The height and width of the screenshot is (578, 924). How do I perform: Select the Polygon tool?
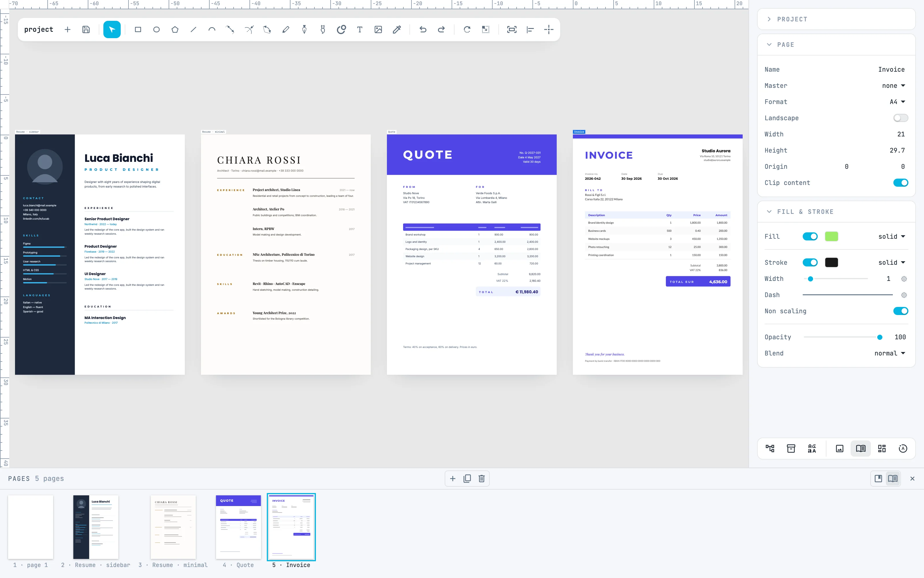(x=175, y=29)
